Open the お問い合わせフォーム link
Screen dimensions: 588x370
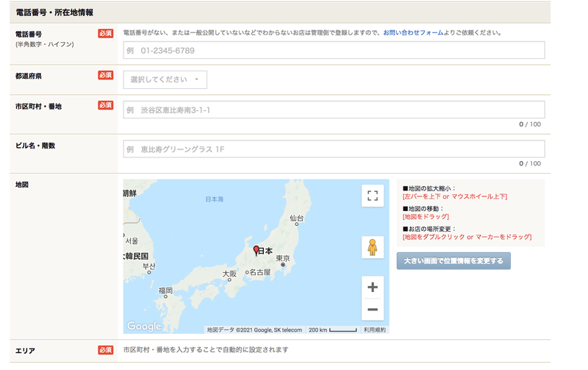tap(413, 32)
